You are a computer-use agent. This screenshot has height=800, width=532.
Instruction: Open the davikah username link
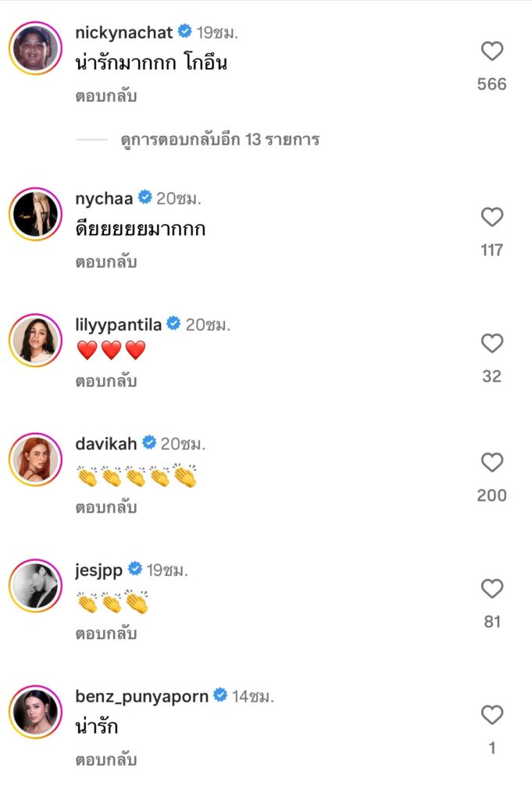point(106,444)
